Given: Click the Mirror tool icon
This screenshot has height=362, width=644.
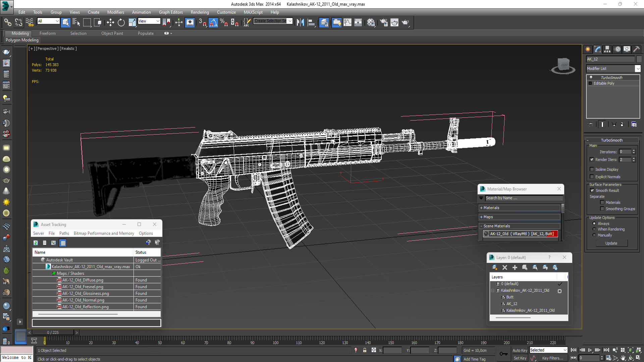Looking at the screenshot, I should [x=300, y=22].
